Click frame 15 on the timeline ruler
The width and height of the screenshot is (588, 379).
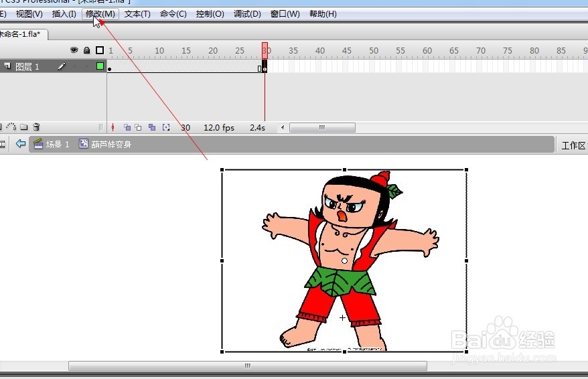click(186, 50)
